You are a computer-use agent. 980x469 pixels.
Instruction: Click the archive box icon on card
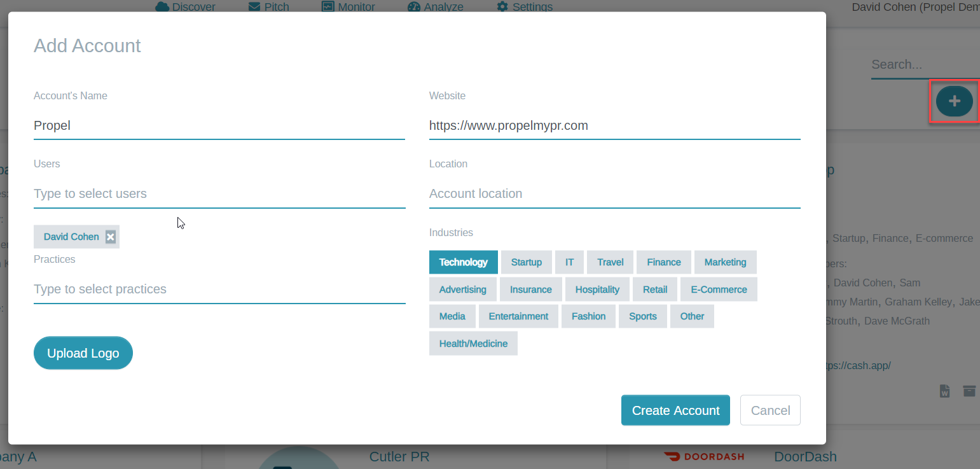pyautogui.click(x=969, y=391)
